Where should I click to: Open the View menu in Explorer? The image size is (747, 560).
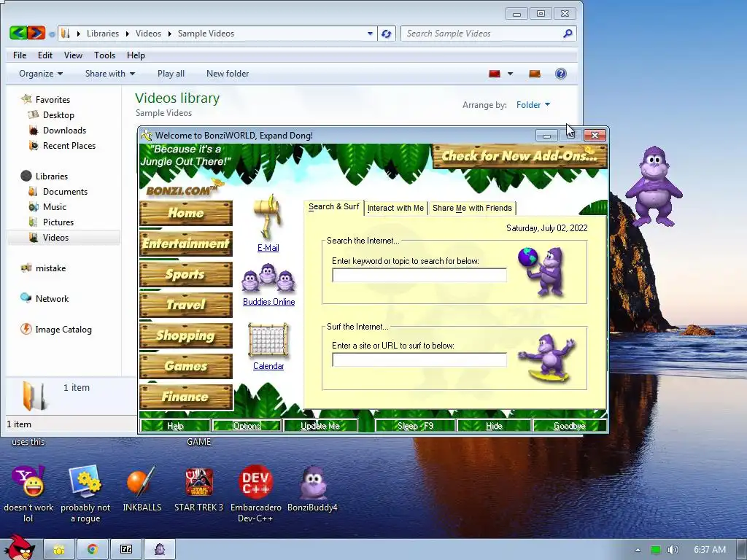[x=74, y=55]
